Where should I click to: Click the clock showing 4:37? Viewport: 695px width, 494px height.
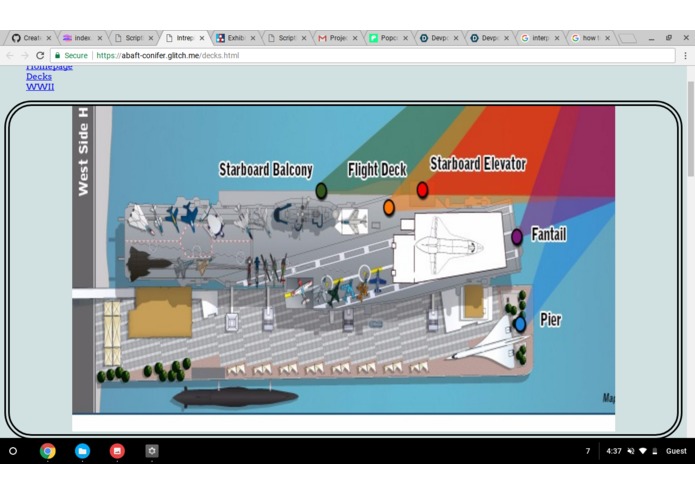pos(614,451)
